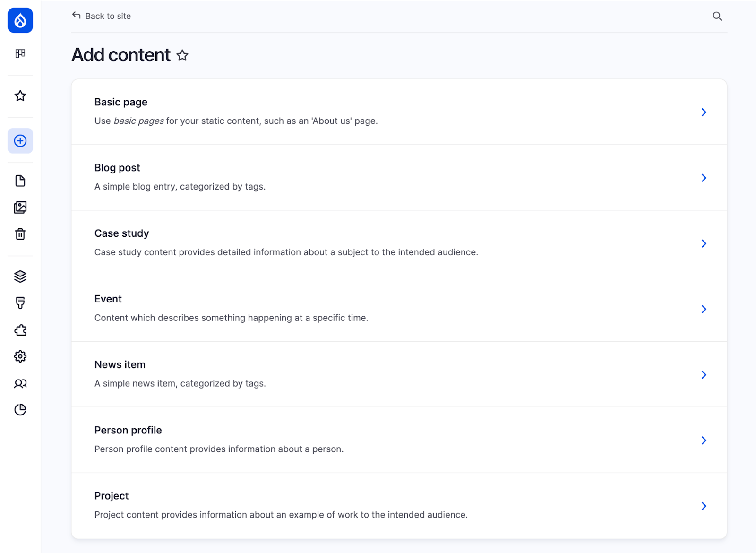Open the Appearance paintbrush icon in sidebar
Image resolution: width=756 pixels, height=553 pixels.
tap(20, 303)
